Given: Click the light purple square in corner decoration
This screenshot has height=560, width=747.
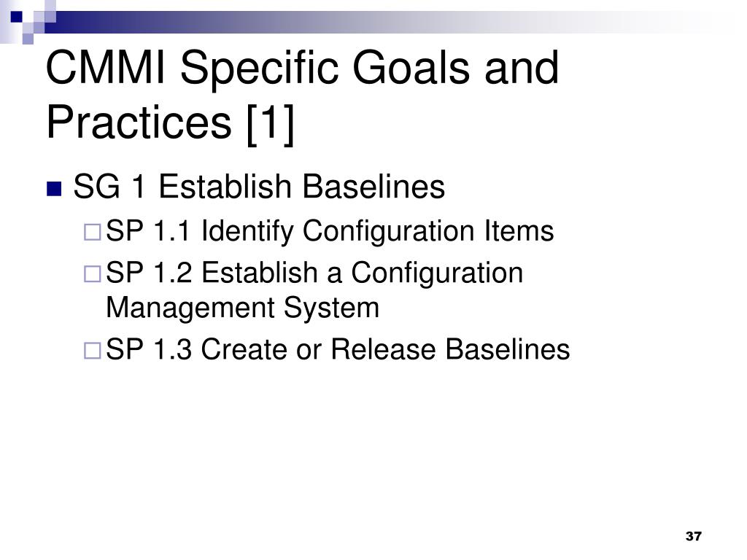Looking at the screenshot, I should 28,39.
